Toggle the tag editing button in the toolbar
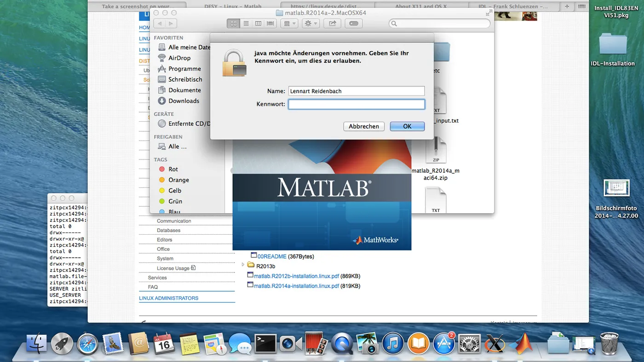The image size is (644, 362). 353,23
